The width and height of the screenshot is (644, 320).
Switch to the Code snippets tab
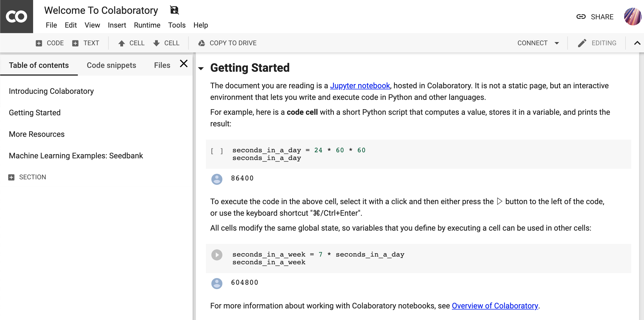111,65
